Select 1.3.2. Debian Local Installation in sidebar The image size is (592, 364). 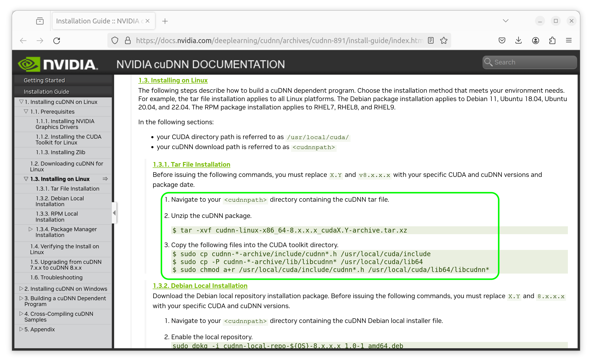click(x=60, y=201)
